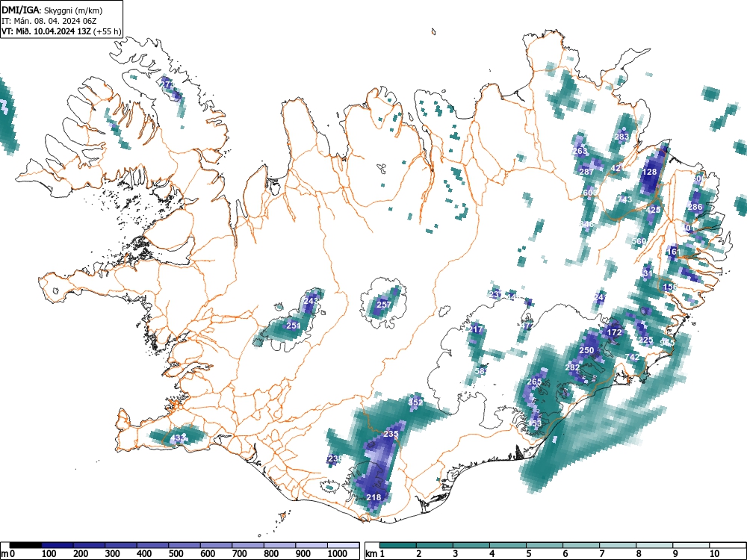The image size is (747, 560).
Task: Click the 300 tick label in the legend
Action: [x=113, y=554]
